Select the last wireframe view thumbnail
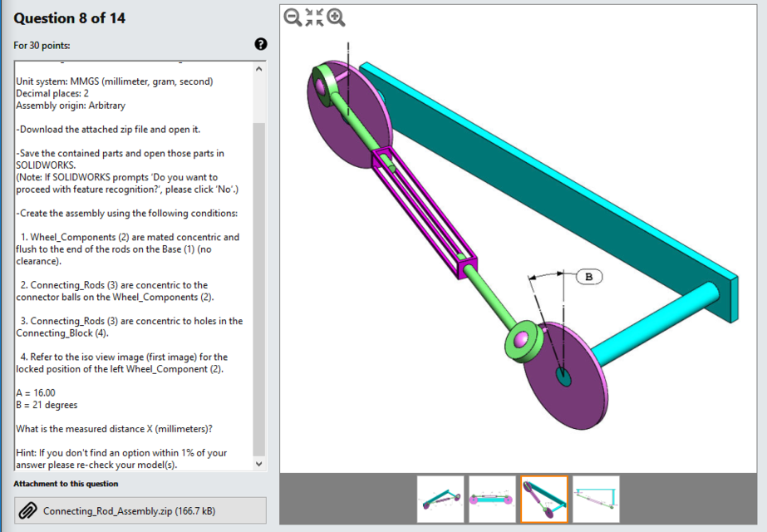Viewport: 767px width, 532px height. click(594, 499)
